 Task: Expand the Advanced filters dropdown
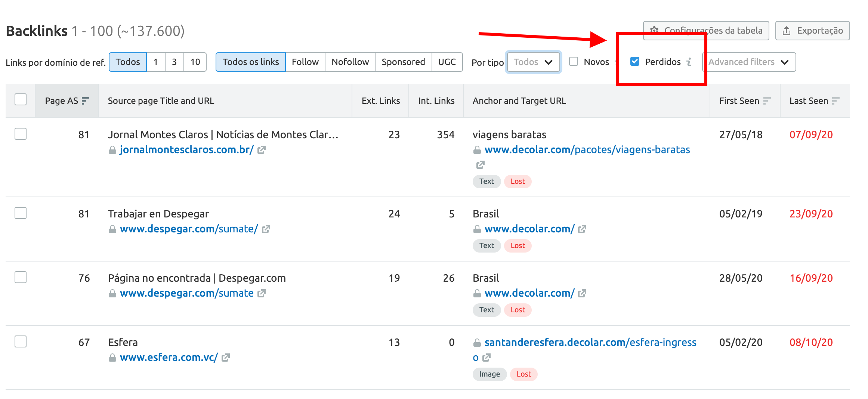pos(749,62)
